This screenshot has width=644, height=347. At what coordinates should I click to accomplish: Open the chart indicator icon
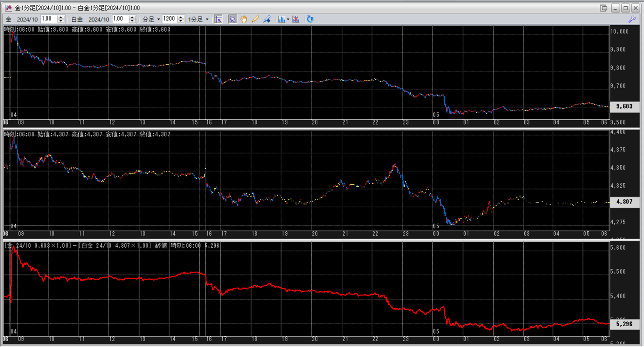[x=281, y=19]
